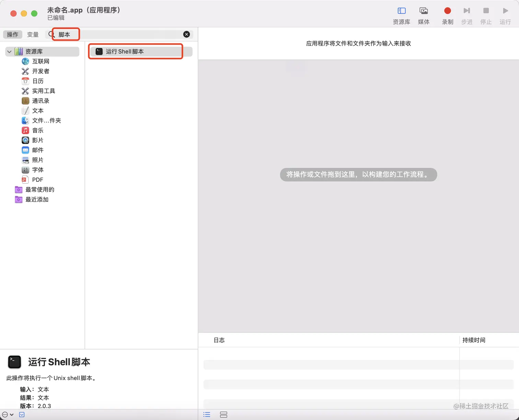Select the 音乐 music category
The image size is (519, 420).
38,130
